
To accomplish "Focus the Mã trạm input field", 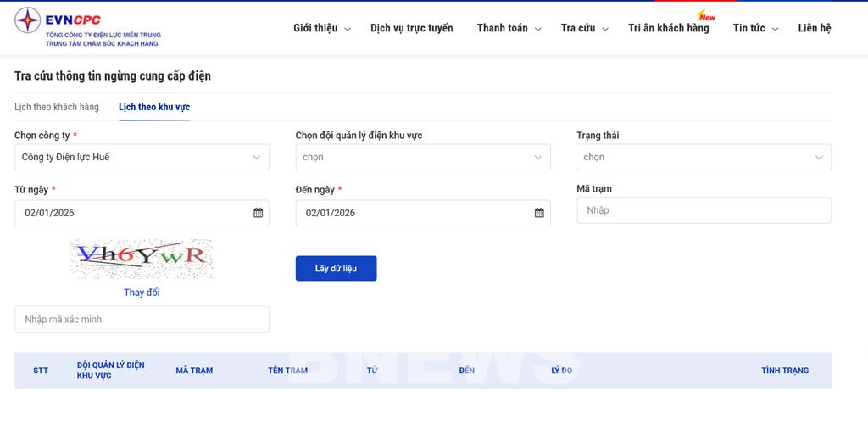I will tap(704, 210).
